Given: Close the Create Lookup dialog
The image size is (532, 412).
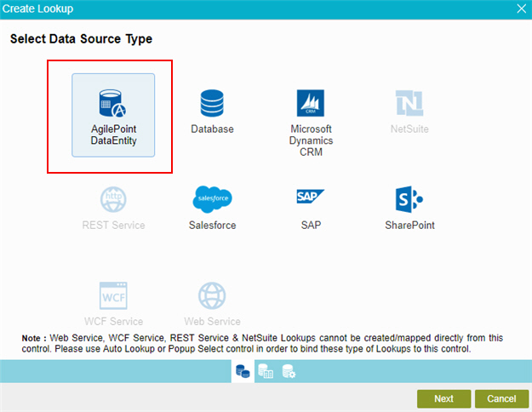Looking at the screenshot, I should (x=522, y=9).
